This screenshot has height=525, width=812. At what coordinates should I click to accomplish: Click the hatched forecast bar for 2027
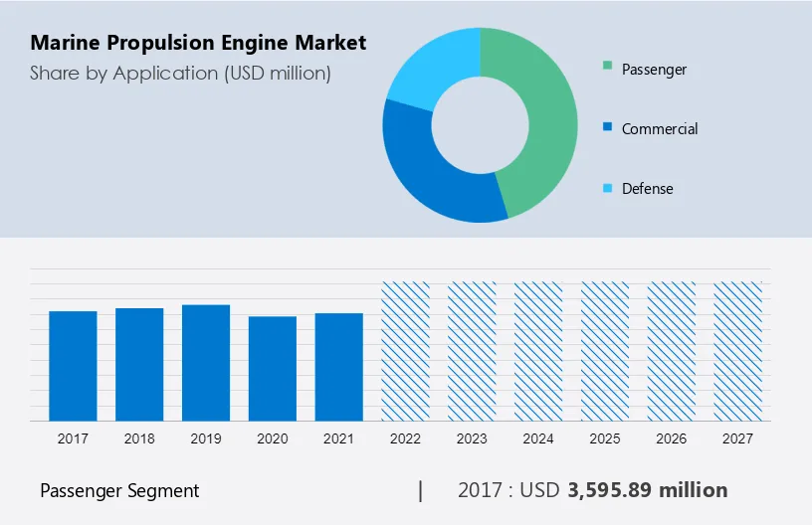click(738, 351)
